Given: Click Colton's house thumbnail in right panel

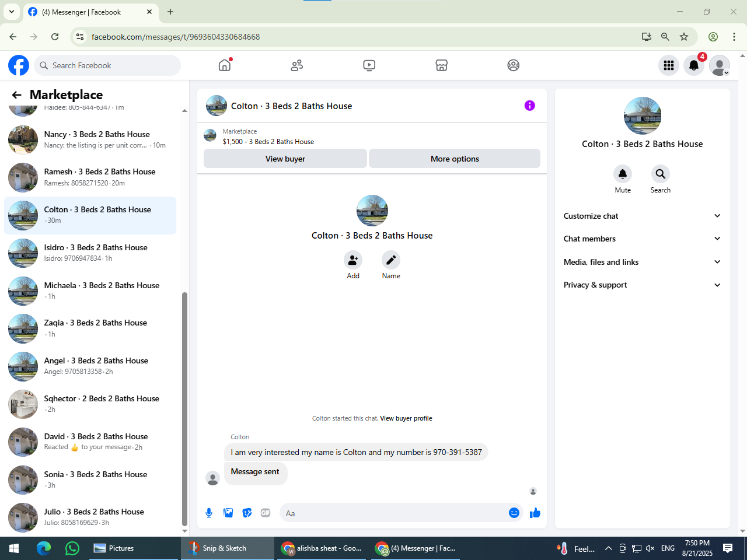Looking at the screenshot, I should (643, 116).
